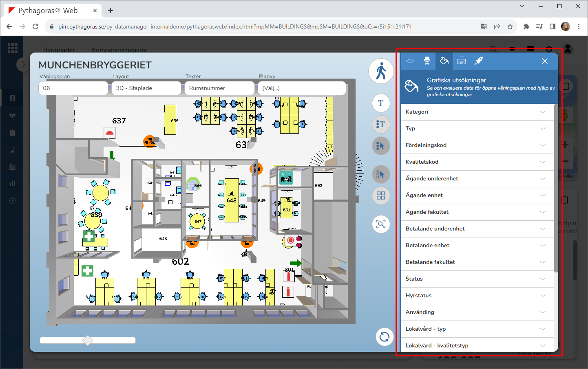Toggle the outlined list selection cursor button
The height and width of the screenshot is (369, 588).
pos(381,174)
